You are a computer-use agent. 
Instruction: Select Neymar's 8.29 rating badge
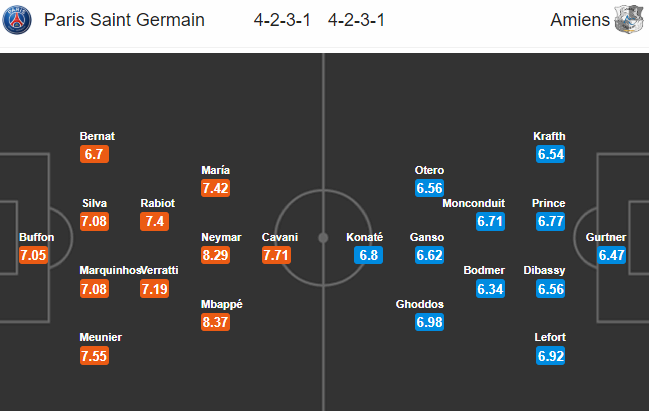pyautogui.click(x=216, y=255)
